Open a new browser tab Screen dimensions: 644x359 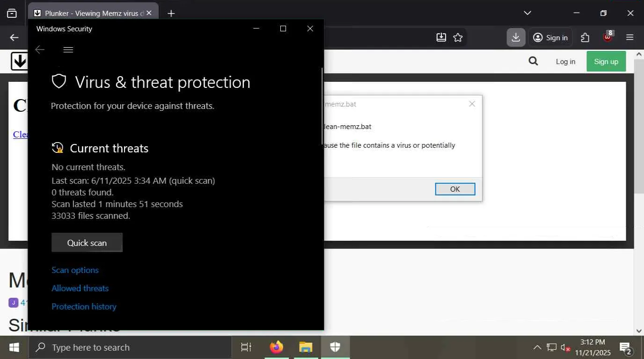[x=171, y=13]
